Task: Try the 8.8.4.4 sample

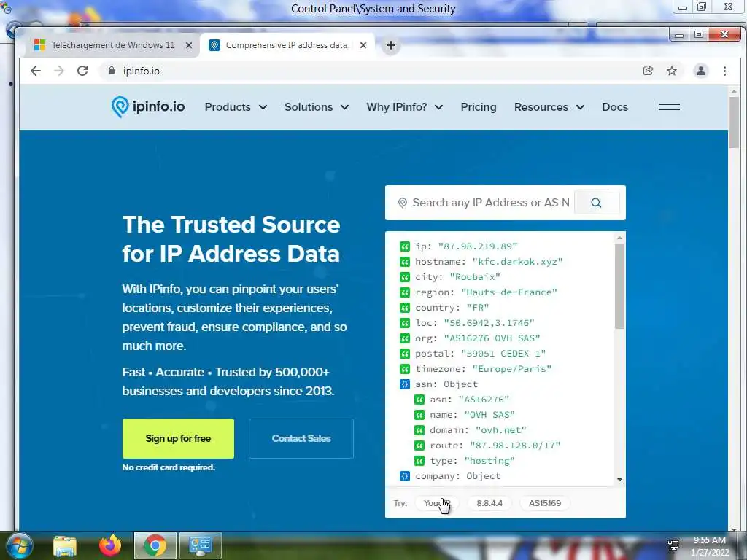Action: pyautogui.click(x=489, y=503)
